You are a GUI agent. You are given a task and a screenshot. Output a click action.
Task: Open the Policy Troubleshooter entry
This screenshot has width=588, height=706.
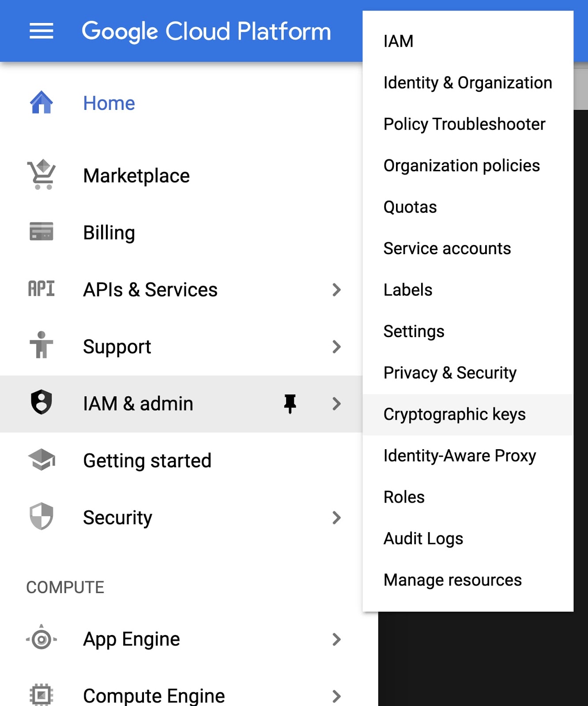tap(464, 124)
